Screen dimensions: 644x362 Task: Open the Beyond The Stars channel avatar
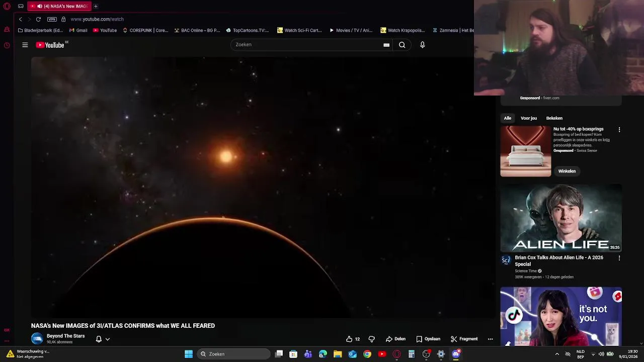click(x=37, y=339)
